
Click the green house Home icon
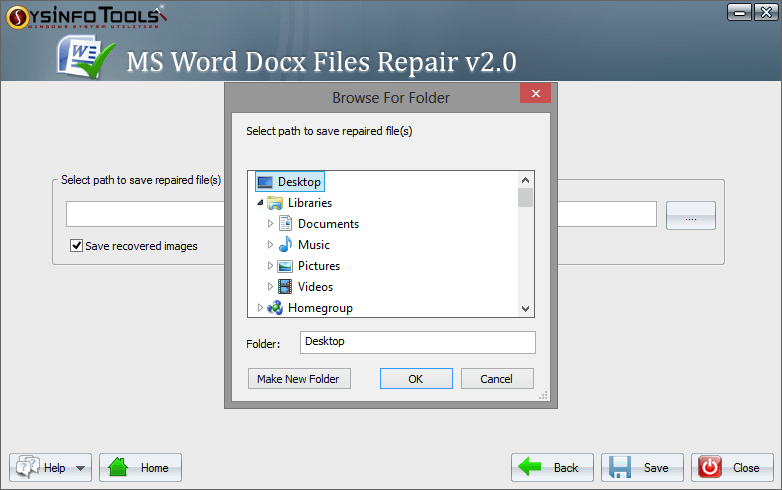[x=118, y=467]
